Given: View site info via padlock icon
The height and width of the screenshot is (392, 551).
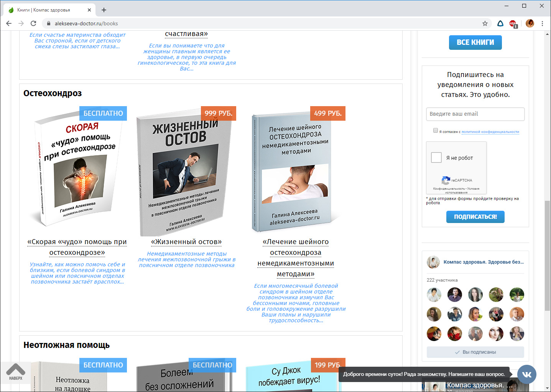Looking at the screenshot, I should [48, 23].
